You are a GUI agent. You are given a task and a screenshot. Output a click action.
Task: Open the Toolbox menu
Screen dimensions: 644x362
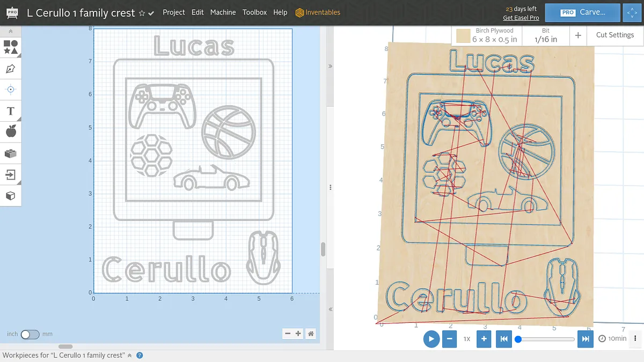[254, 12]
